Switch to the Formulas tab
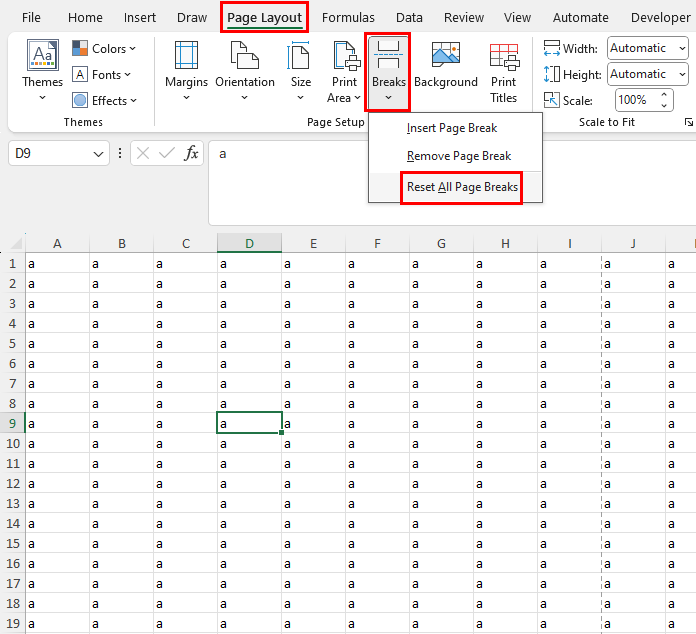Image resolution: width=696 pixels, height=634 pixels. coord(348,18)
